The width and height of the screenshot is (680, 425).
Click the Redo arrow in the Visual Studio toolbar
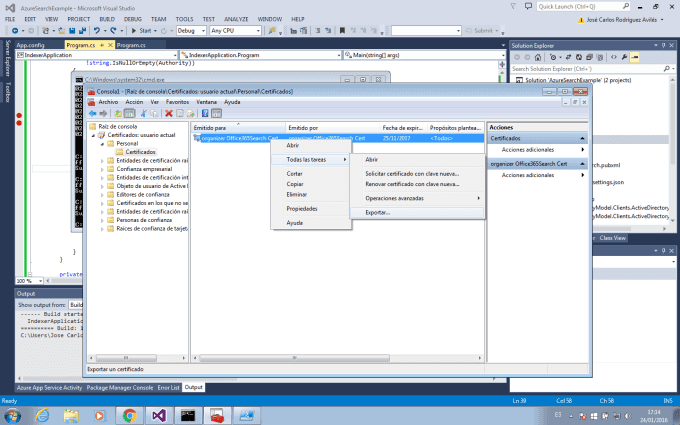click(x=113, y=31)
